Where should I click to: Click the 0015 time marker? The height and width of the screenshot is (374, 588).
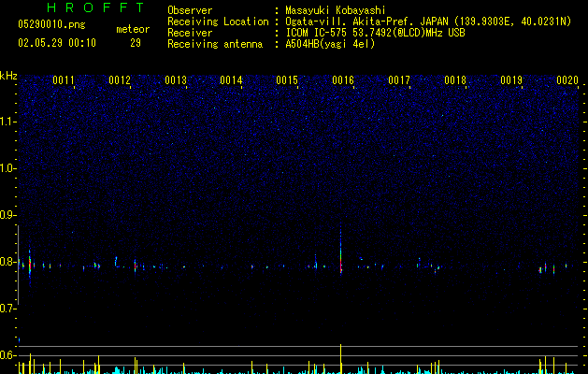(287, 80)
